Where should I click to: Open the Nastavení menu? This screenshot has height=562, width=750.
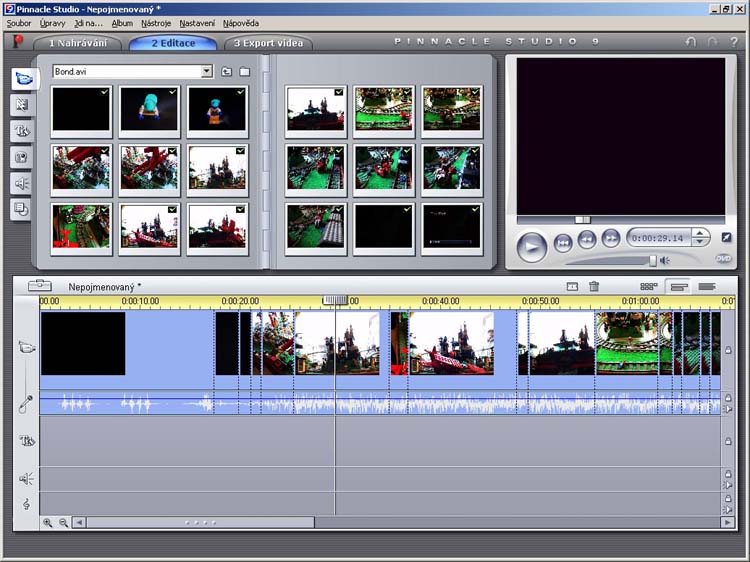click(x=197, y=22)
